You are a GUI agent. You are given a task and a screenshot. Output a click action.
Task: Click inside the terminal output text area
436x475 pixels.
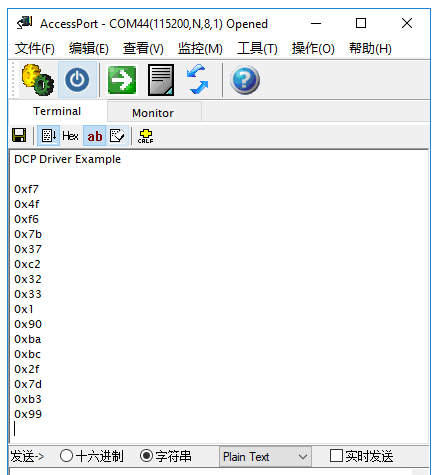click(x=218, y=296)
